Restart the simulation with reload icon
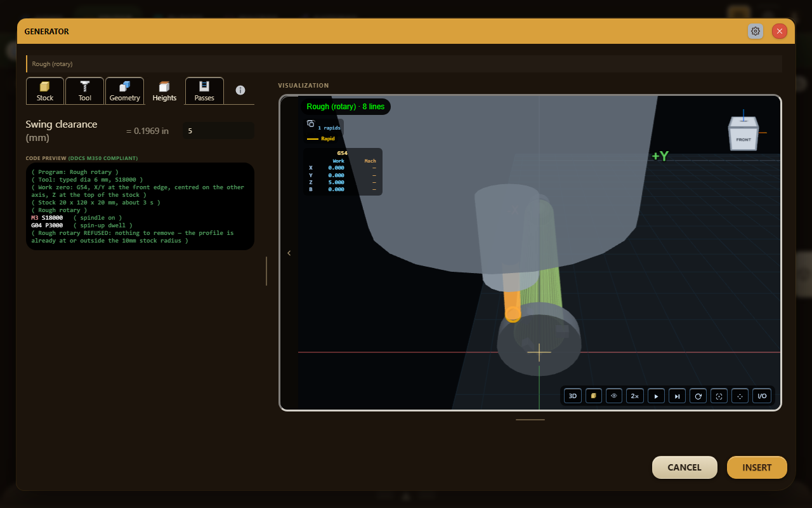This screenshot has width=812, height=508. tap(698, 396)
